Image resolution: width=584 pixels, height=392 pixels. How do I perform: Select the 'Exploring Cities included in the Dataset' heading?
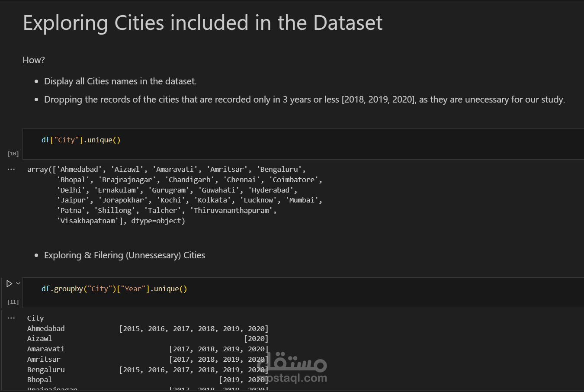(202, 23)
